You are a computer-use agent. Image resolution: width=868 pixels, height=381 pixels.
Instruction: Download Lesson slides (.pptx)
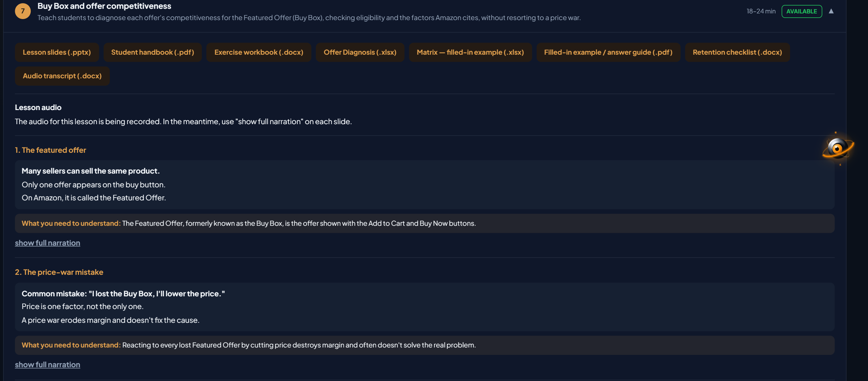pyautogui.click(x=57, y=52)
